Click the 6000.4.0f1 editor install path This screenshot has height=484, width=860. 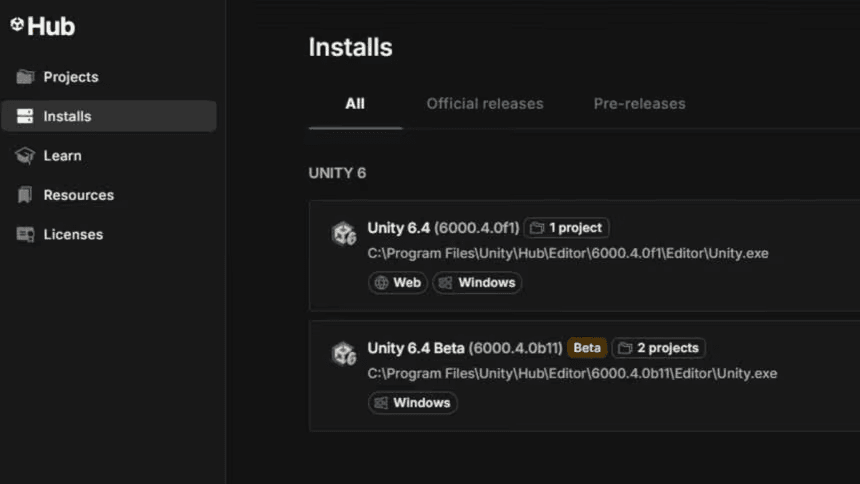coord(568,254)
